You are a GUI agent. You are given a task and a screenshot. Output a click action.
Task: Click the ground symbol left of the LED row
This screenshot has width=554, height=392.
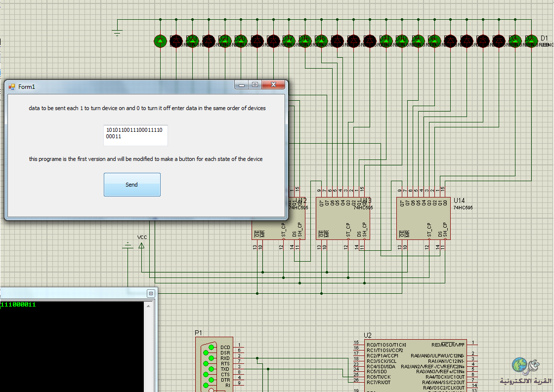117,33
